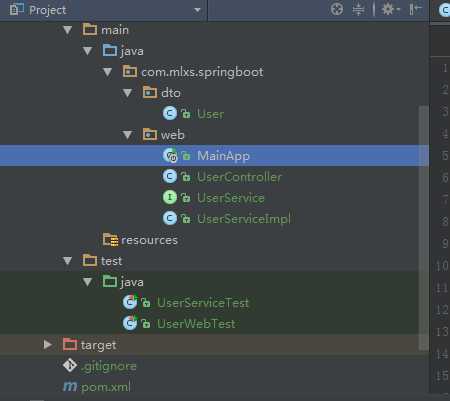450x401 pixels.
Task: Collapse the main folder
Action: [68, 30]
